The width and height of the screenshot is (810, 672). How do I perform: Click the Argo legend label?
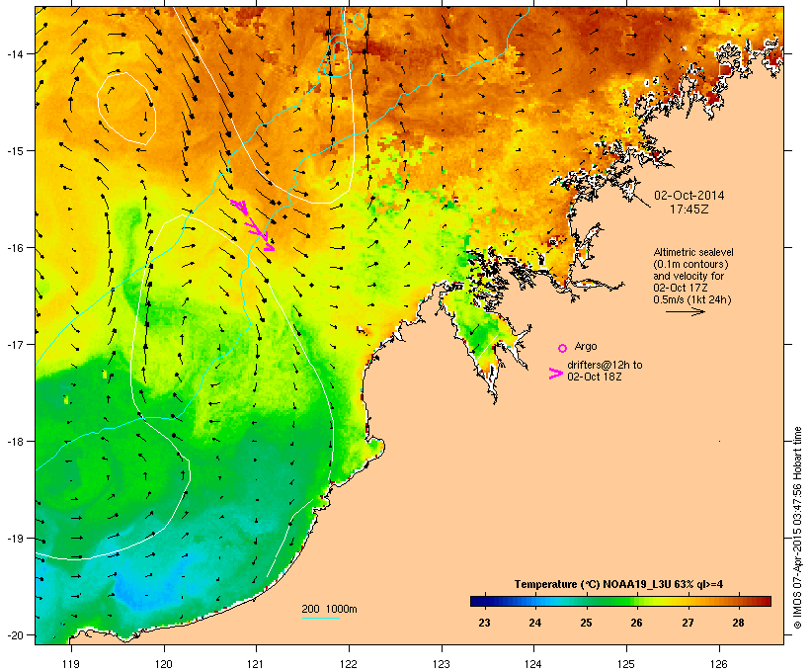[586, 346]
